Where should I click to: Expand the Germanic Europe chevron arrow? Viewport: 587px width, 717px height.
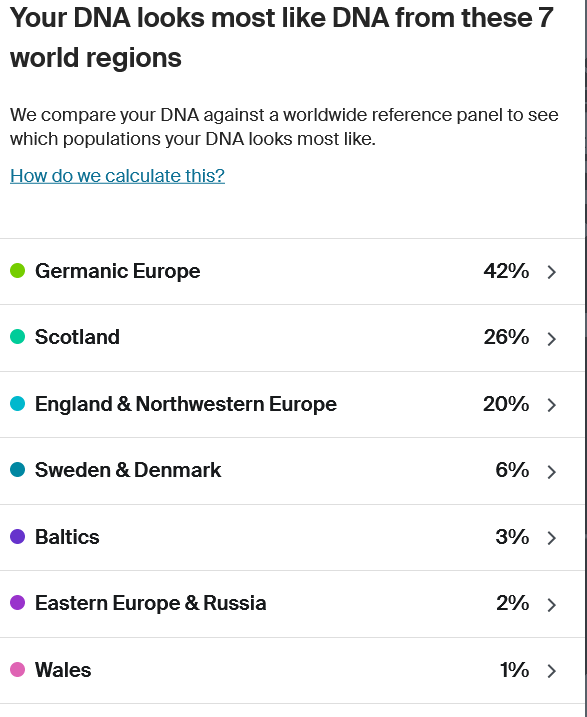[x=552, y=272]
